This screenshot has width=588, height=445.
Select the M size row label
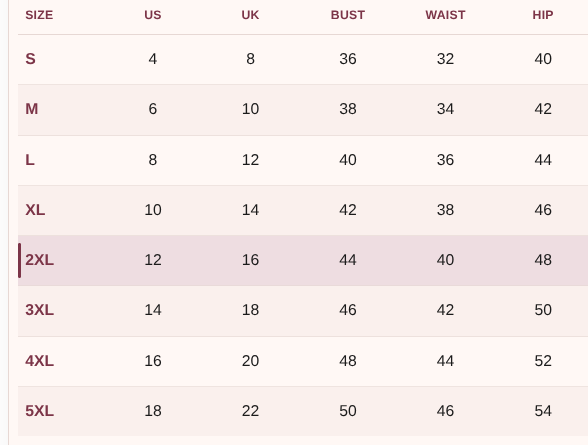pyautogui.click(x=32, y=109)
